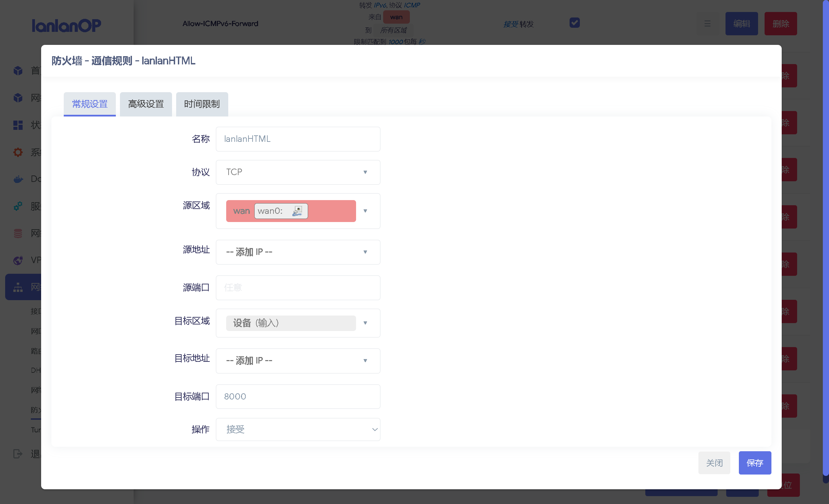829x504 pixels.
Task: Click the 保存 button
Action: (755, 463)
